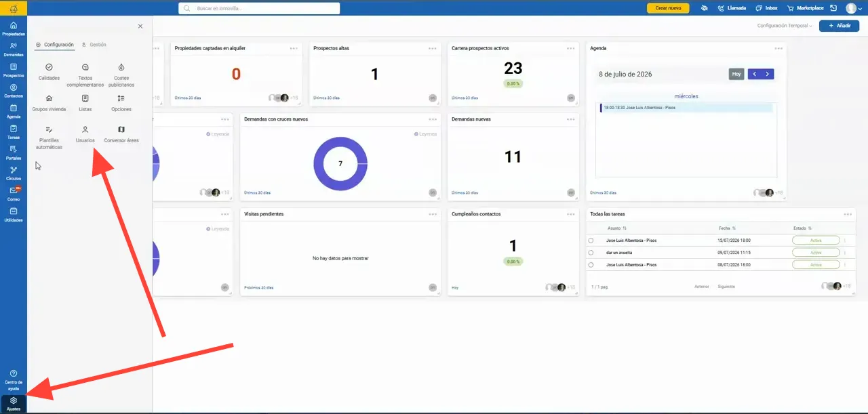Open Agenda widget three-dot menu
The image size is (868, 414).
coord(778,48)
